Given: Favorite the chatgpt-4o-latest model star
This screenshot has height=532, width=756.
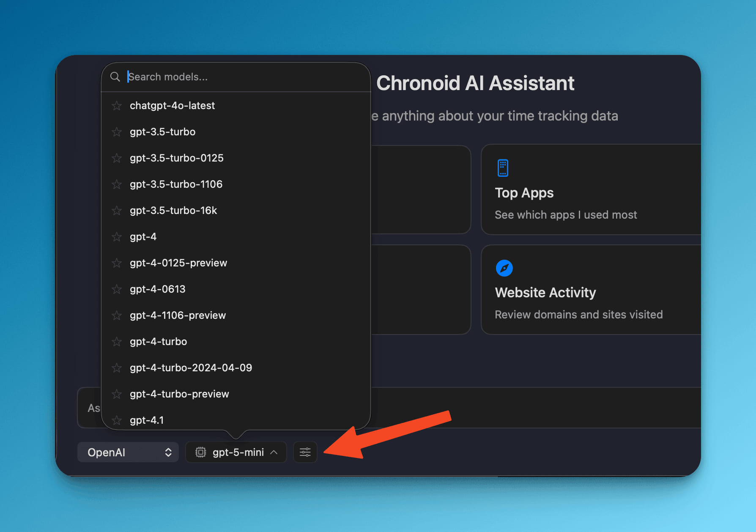Looking at the screenshot, I should point(117,106).
